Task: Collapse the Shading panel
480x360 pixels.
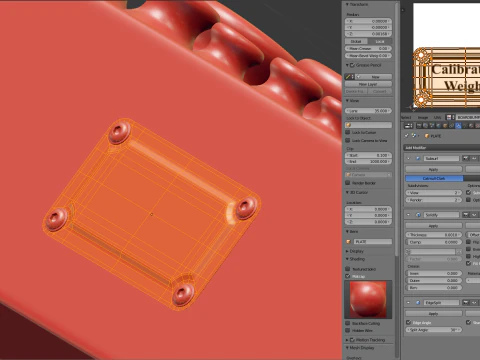Action: pyautogui.click(x=347, y=259)
